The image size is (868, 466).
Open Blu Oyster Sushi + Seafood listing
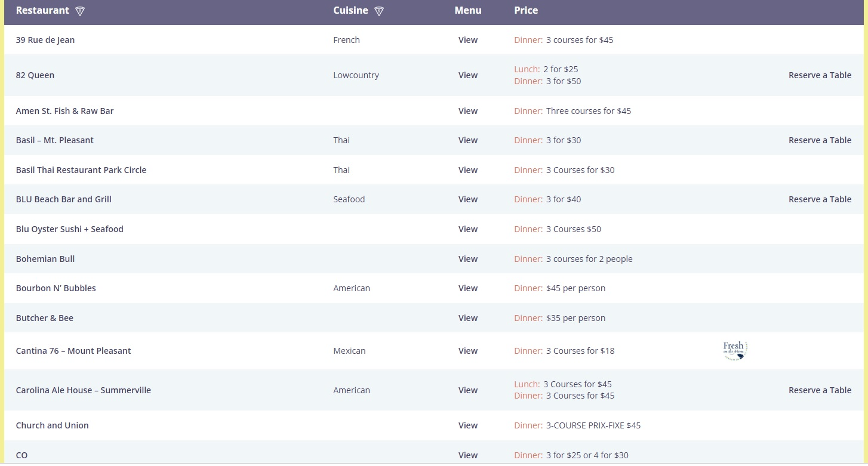tap(69, 229)
